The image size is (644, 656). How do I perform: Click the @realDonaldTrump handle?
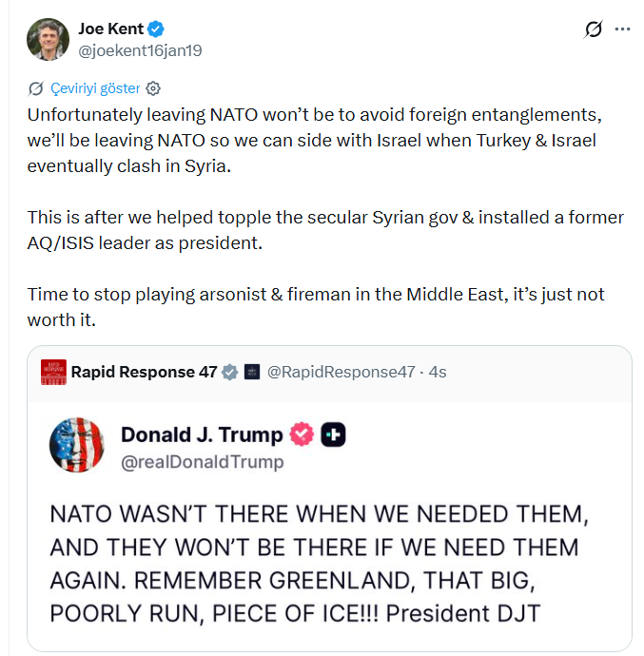(x=202, y=462)
